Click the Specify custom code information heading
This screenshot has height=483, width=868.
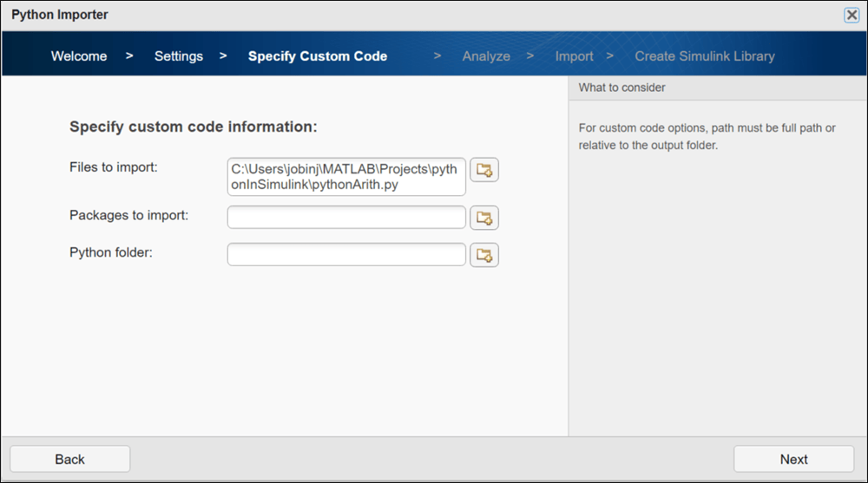[x=194, y=127]
